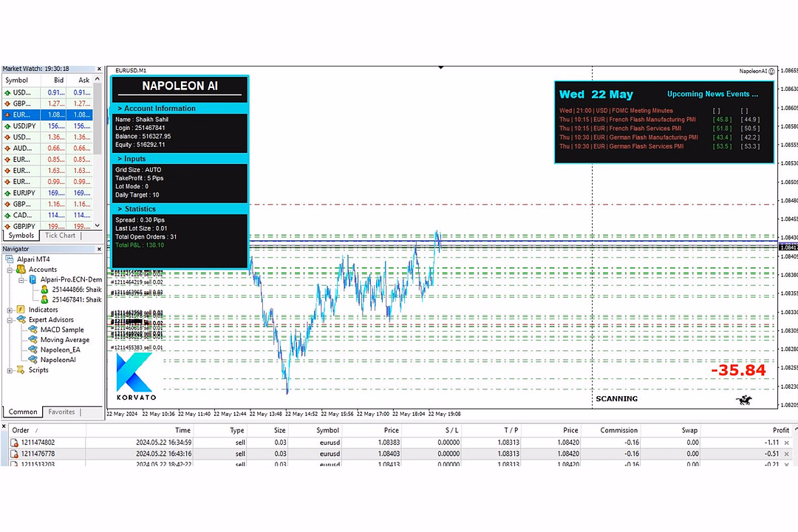The image size is (798, 532).
Task: Click the order icon for ticket 1211474802
Action: pos(14,443)
